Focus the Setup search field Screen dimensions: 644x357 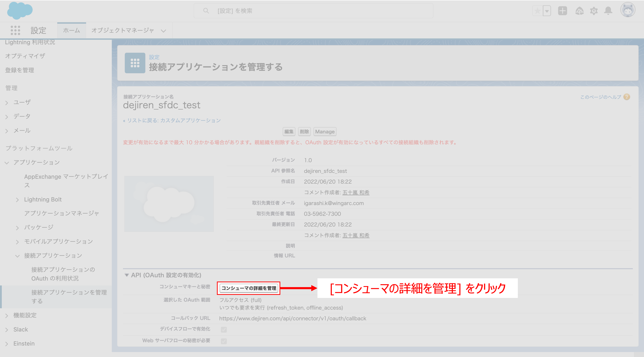pyautogui.click(x=313, y=11)
